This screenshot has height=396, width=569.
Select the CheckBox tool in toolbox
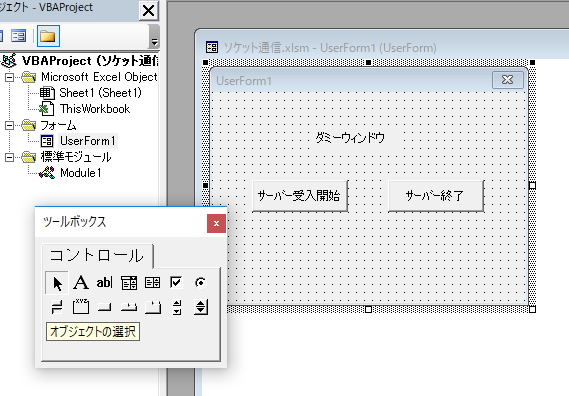tap(176, 282)
